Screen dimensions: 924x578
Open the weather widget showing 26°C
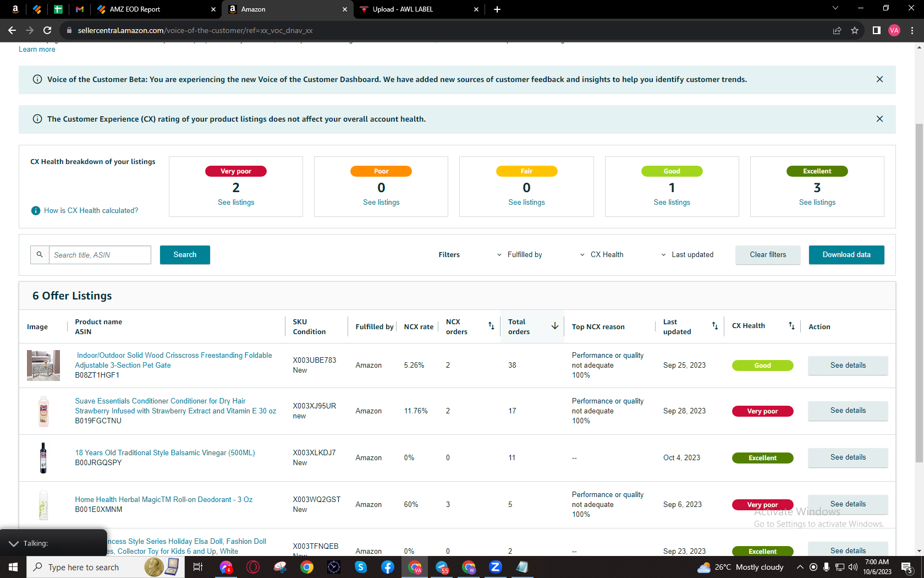coord(740,567)
